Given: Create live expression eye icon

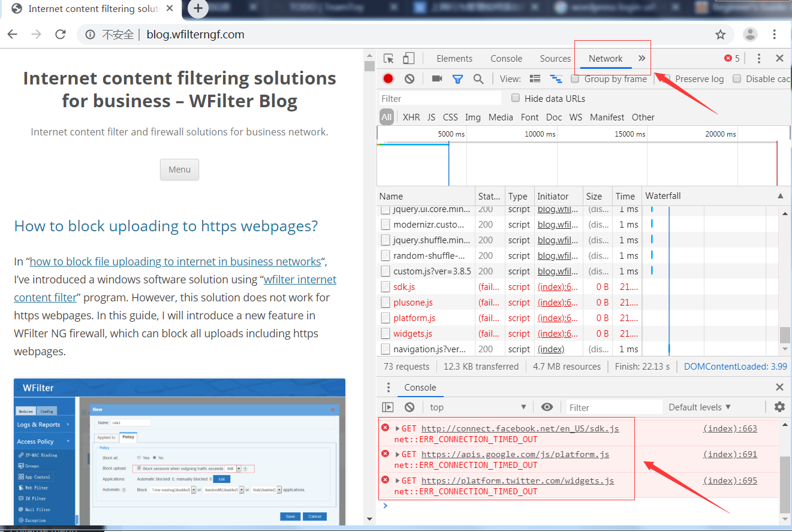Looking at the screenshot, I should (x=547, y=407).
